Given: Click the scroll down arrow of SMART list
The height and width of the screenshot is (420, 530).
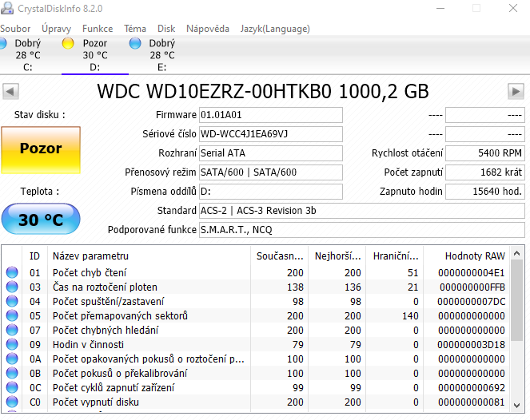Looking at the screenshot, I should pyautogui.click(x=516, y=405).
